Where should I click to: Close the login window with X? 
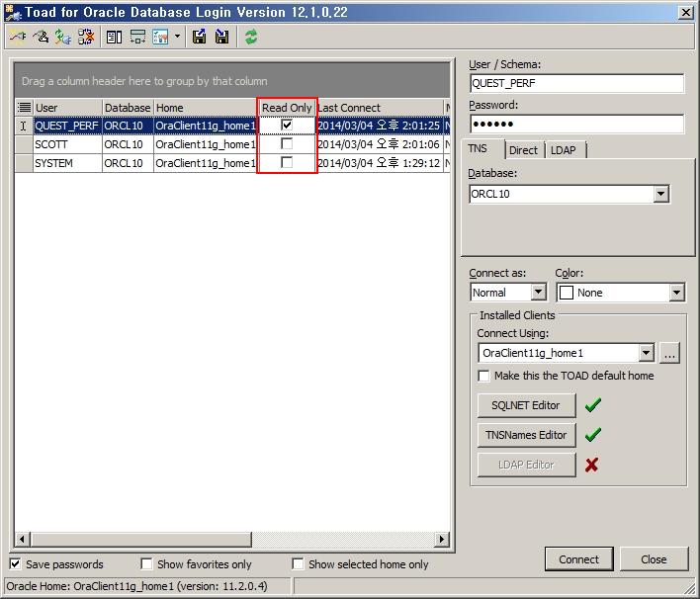(x=685, y=13)
